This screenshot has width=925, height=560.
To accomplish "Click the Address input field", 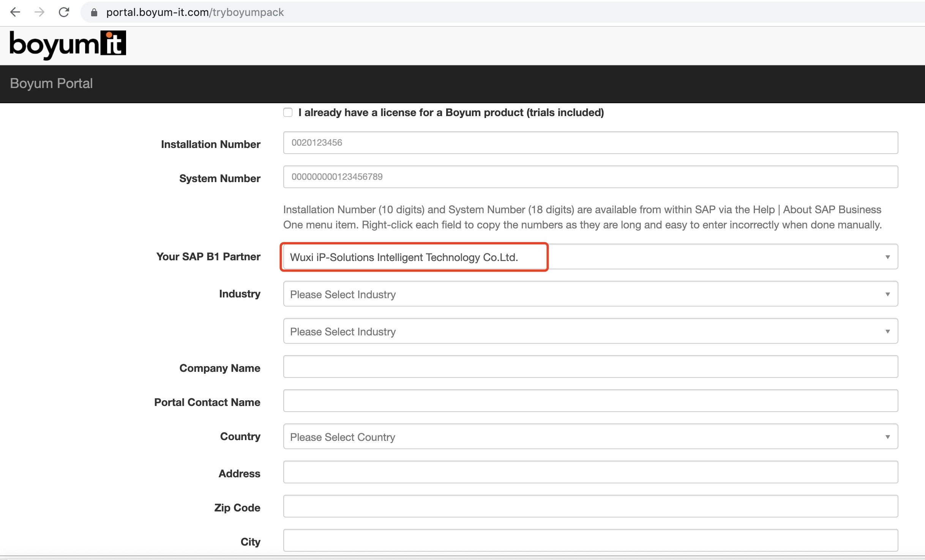I will [590, 472].
